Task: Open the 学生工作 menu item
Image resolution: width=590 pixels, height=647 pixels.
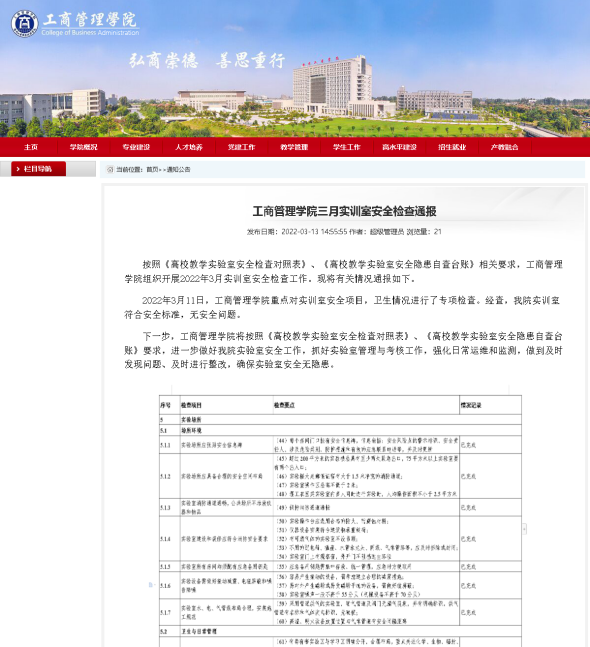Action: [347, 147]
